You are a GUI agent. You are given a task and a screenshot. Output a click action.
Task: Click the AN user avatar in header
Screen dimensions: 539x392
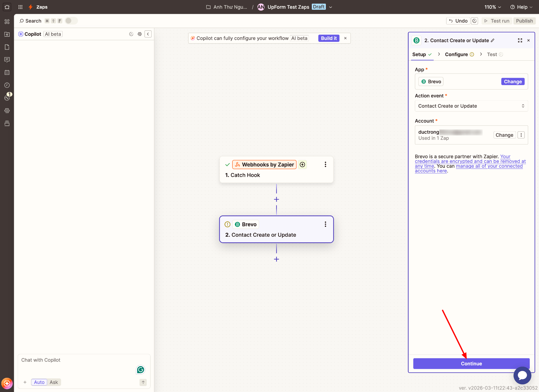[x=261, y=7]
